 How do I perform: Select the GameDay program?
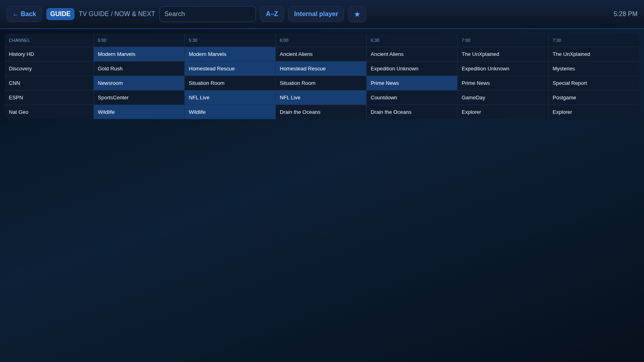point(503,98)
